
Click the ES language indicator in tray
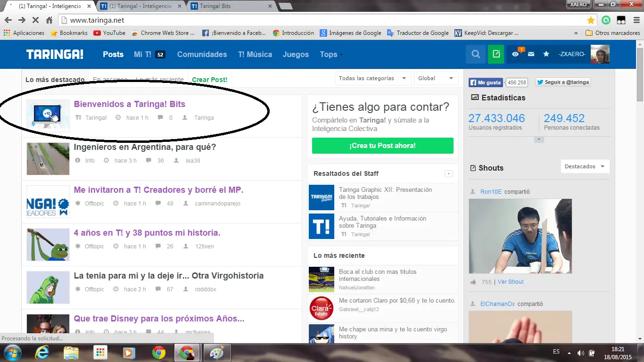point(556,352)
